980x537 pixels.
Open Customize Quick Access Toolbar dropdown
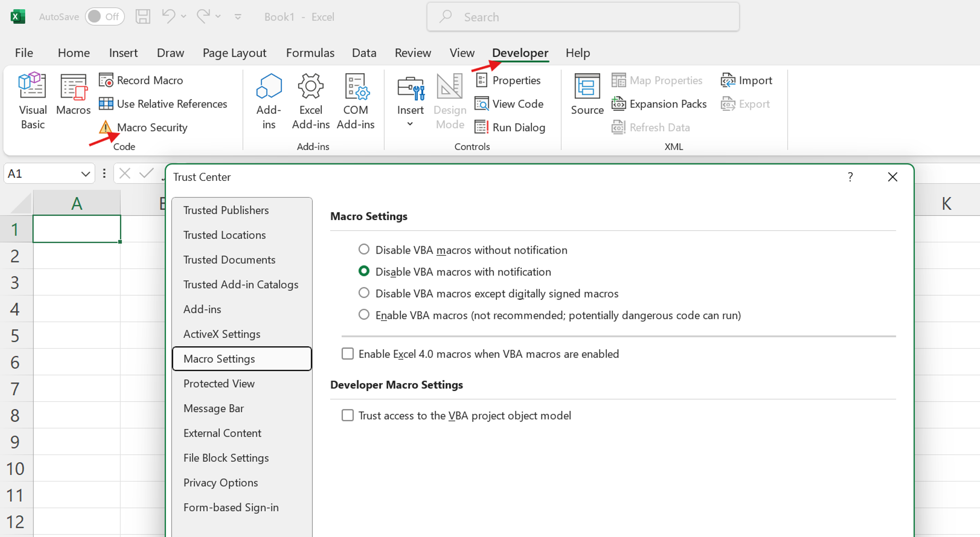coord(238,17)
